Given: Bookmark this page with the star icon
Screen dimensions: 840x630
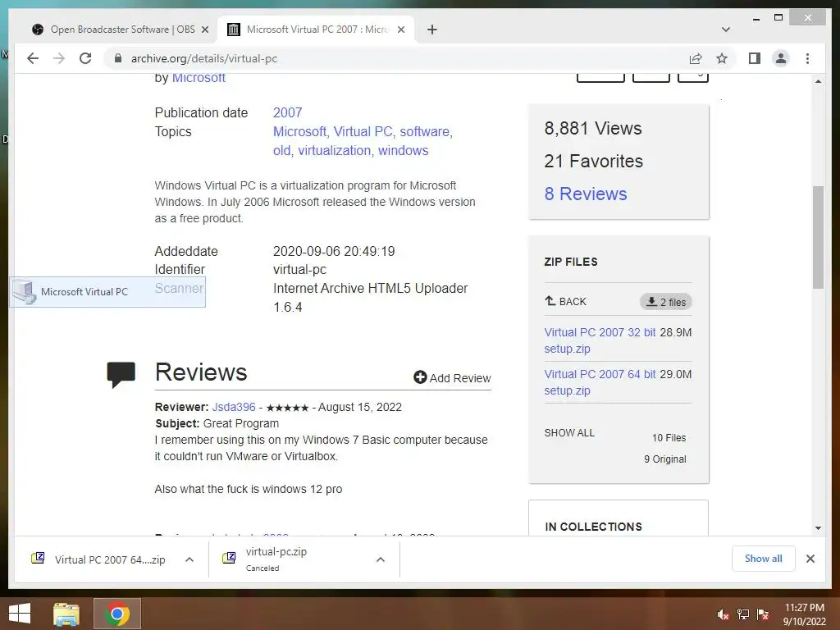Looking at the screenshot, I should tap(722, 58).
